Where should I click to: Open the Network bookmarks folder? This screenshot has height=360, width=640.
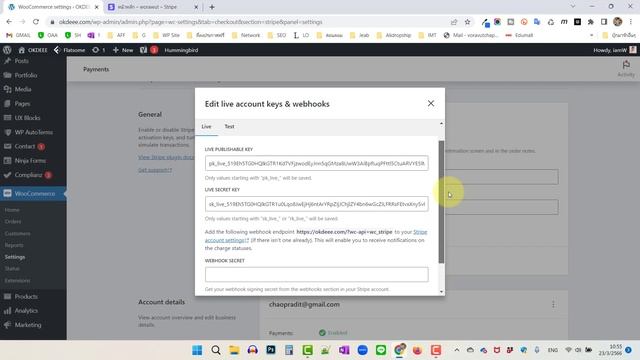[246, 35]
